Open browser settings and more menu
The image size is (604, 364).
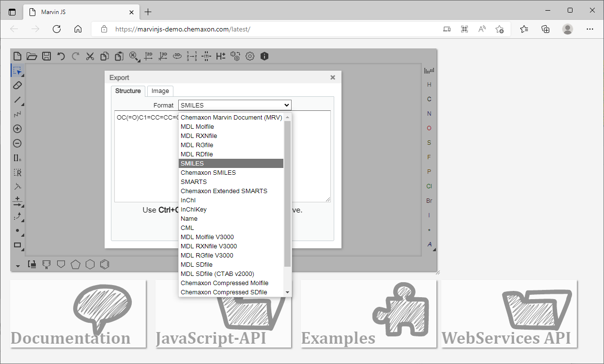pos(589,29)
